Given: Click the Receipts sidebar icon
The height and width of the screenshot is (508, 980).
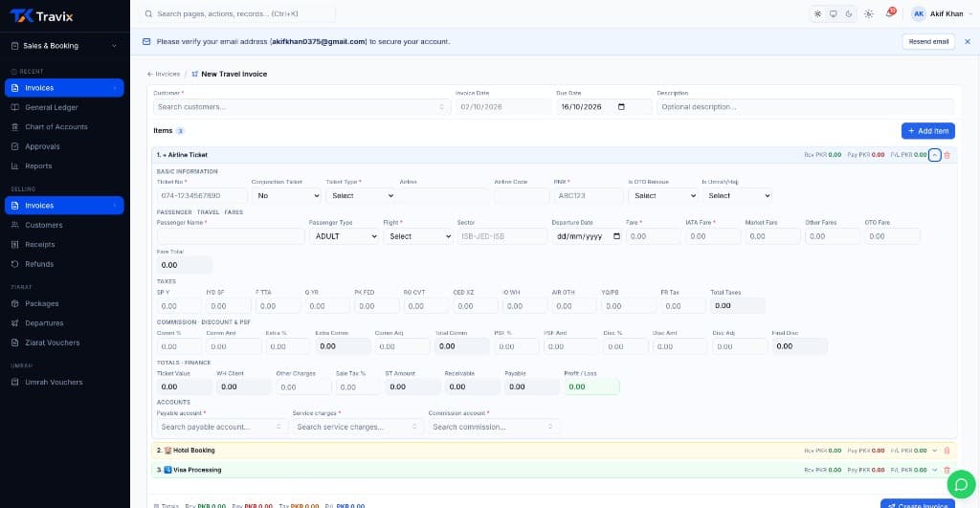Looking at the screenshot, I should 15,244.
